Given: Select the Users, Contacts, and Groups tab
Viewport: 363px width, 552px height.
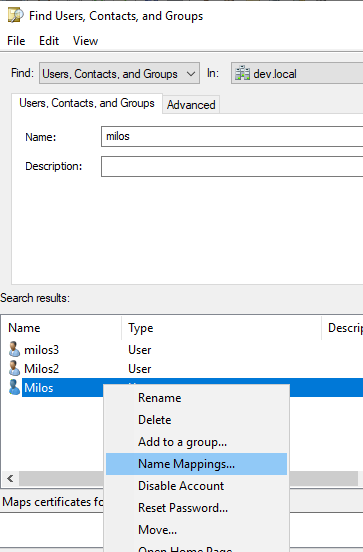Looking at the screenshot, I should pyautogui.click(x=87, y=103).
